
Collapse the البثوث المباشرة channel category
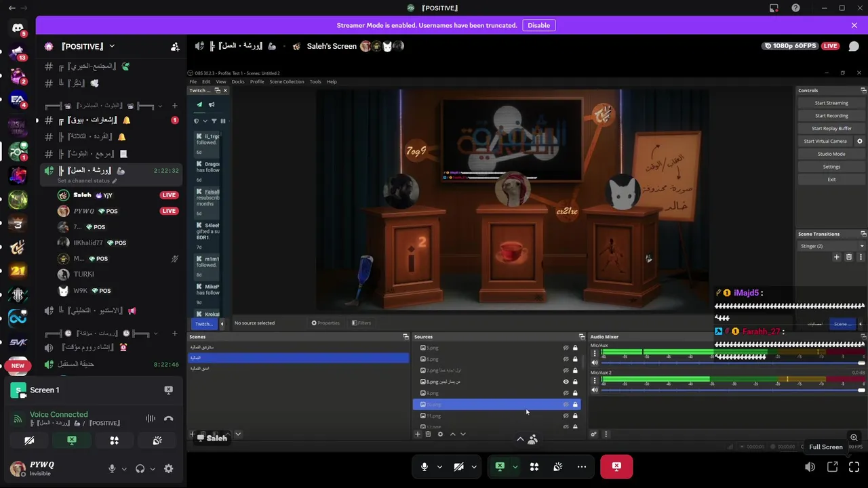pos(104,106)
